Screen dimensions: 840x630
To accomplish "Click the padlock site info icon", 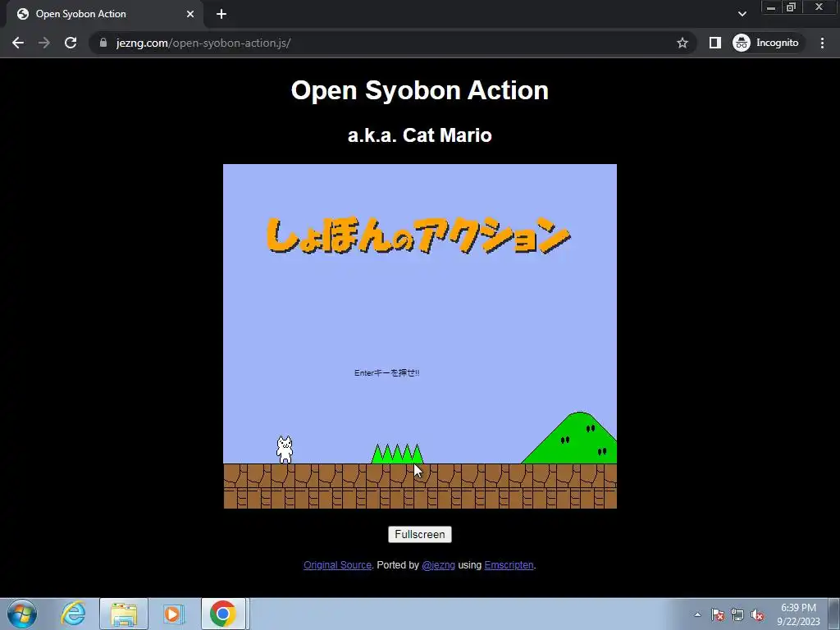I will pyautogui.click(x=103, y=43).
